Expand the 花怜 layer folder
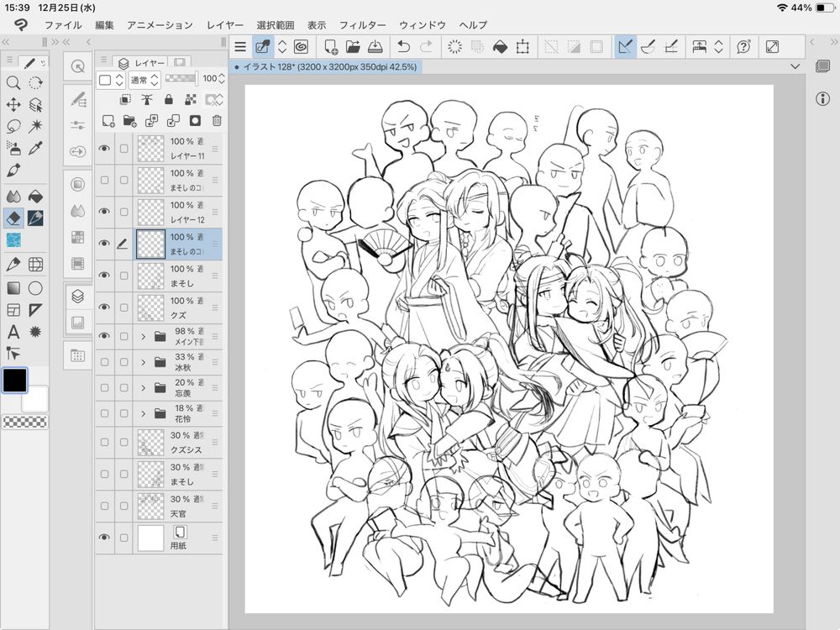Viewport: 840px width, 630px height. [x=143, y=413]
